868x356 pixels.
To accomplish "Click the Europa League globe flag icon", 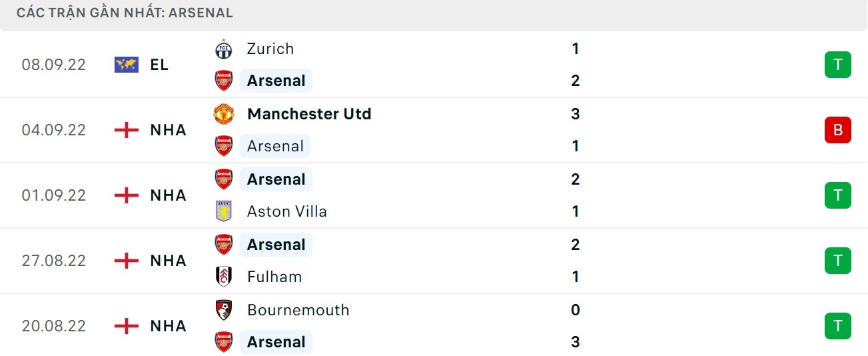I will 127,65.
